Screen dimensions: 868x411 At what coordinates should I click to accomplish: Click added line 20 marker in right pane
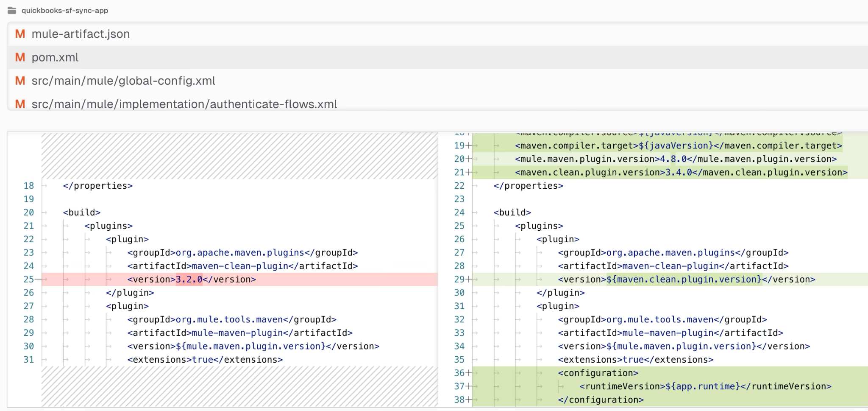[x=469, y=159]
